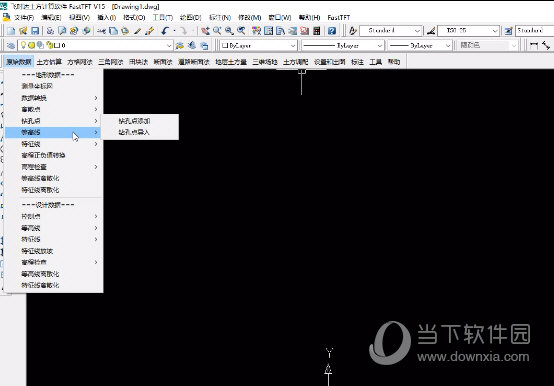Click the New drawing icon
The height and width of the screenshot is (386, 554).
click(x=11, y=31)
